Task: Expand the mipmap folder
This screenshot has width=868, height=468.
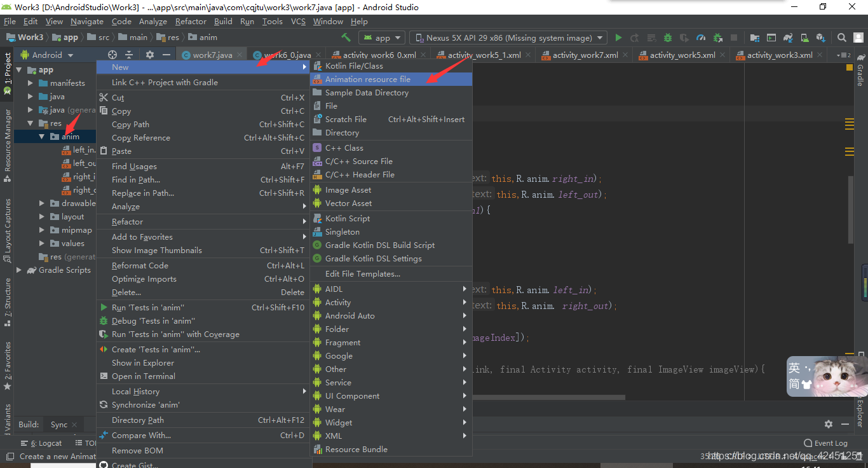Action: (42, 230)
